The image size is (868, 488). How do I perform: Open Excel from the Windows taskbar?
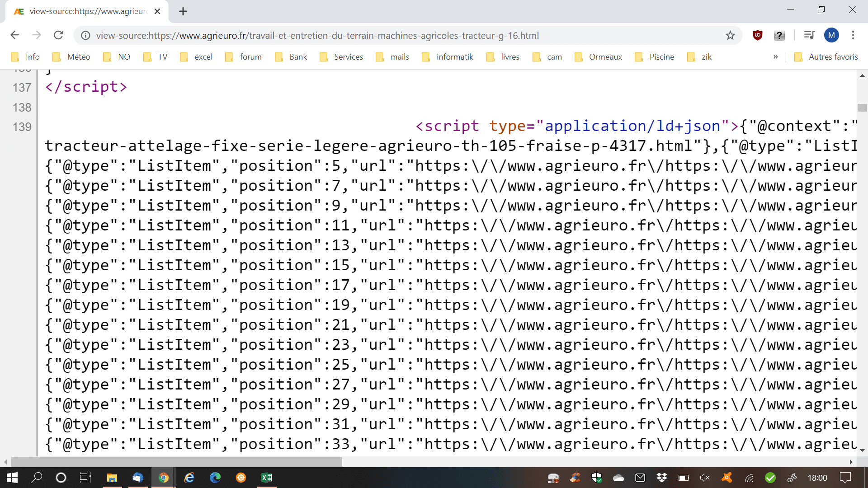coord(267,478)
